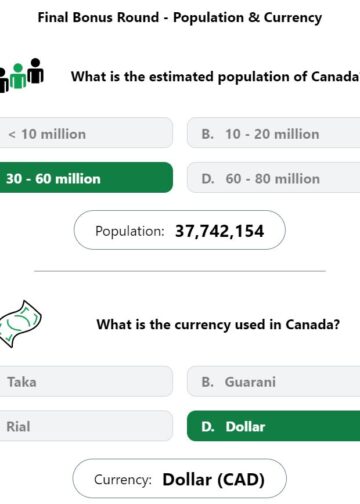Image resolution: width=360 pixels, height=504 pixels.
Task: Click the green banknote currency icon
Action: point(20,324)
